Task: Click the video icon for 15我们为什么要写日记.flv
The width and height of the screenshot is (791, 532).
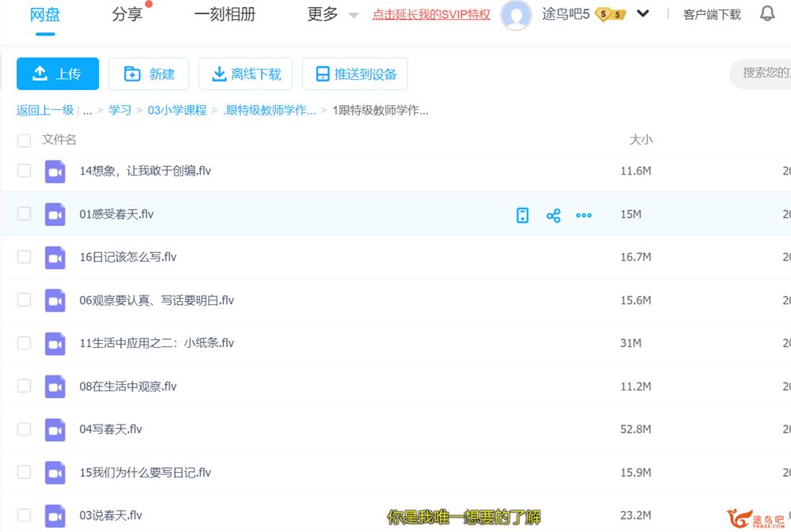Action: (x=55, y=473)
